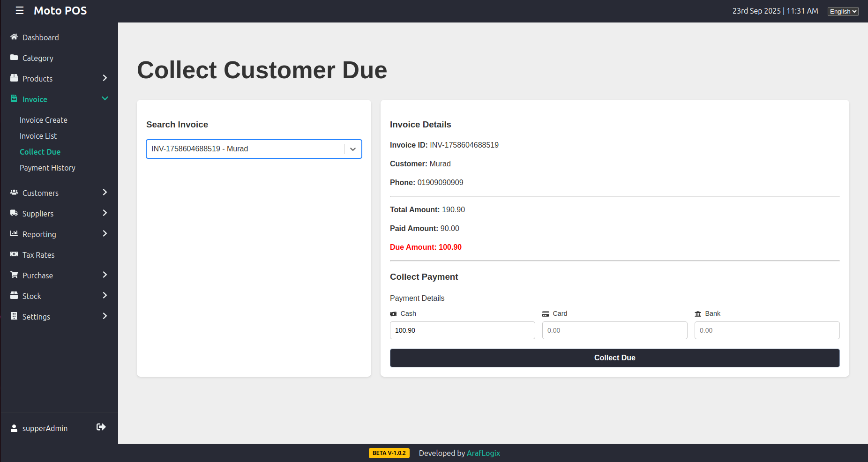Go to Invoice List

click(x=38, y=136)
